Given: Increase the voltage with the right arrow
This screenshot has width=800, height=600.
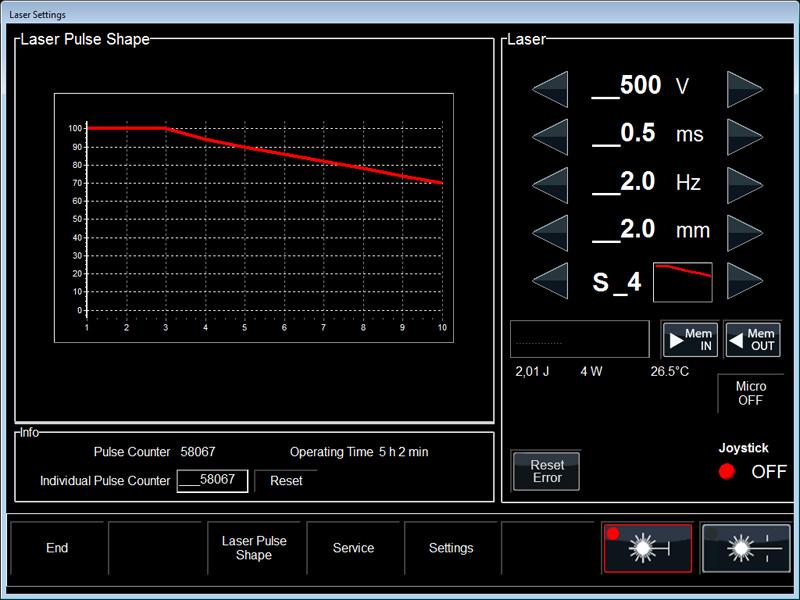Looking at the screenshot, I should [745, 87].
